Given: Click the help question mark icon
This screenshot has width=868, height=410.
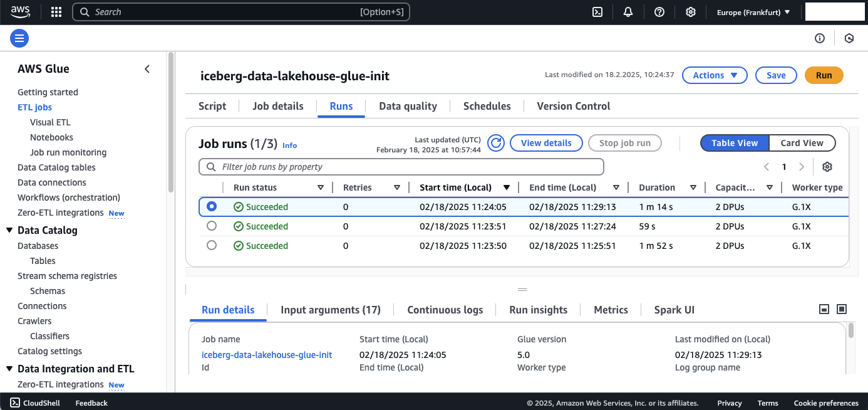Looking at the screenshot, I should click(x=659, y=12).
